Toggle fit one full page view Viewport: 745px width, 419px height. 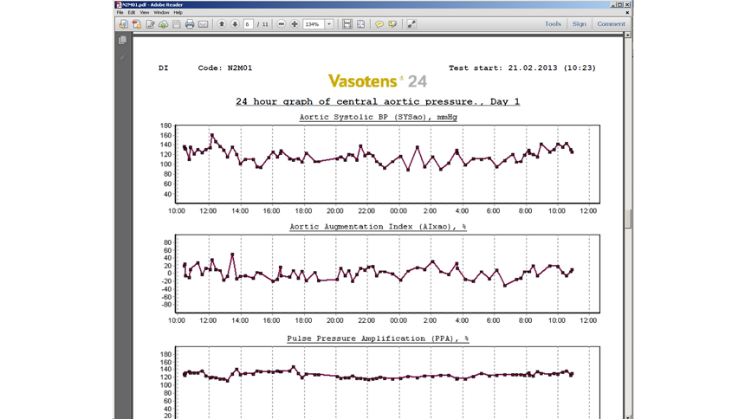pos(361,24)
